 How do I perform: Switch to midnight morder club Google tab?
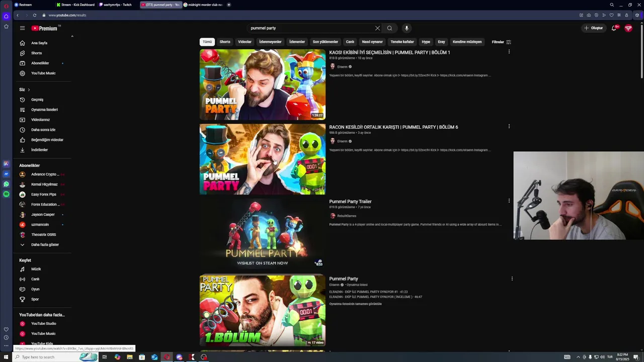click(x=203, y=5)
